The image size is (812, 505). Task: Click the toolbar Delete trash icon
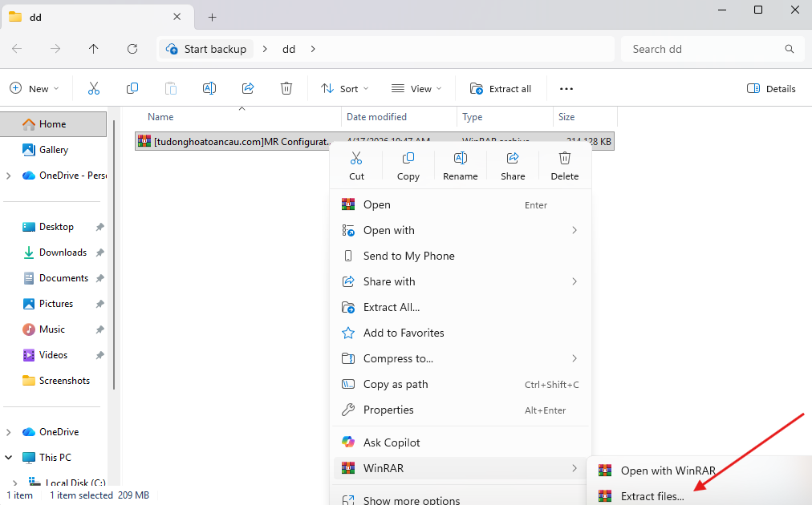tap(286, 88)
